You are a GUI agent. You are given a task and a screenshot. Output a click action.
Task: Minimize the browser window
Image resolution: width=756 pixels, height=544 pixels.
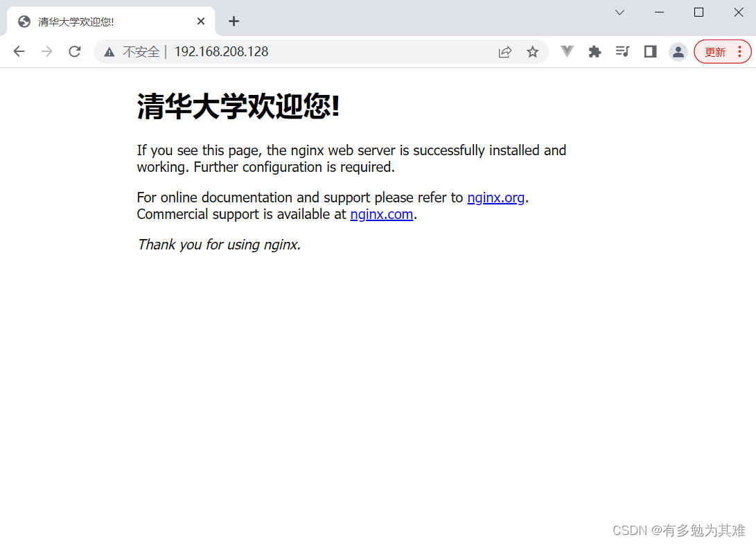[x=659, y=12]
